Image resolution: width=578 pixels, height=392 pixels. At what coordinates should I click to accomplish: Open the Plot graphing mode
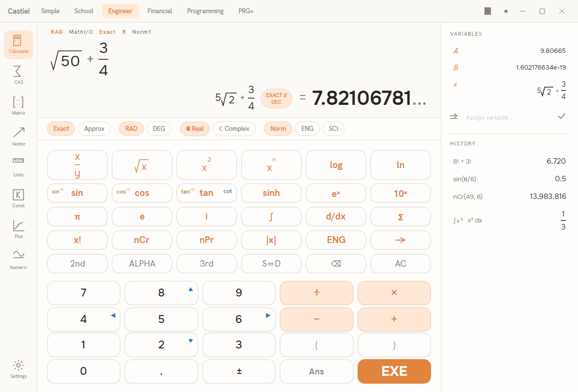point(19,229)
